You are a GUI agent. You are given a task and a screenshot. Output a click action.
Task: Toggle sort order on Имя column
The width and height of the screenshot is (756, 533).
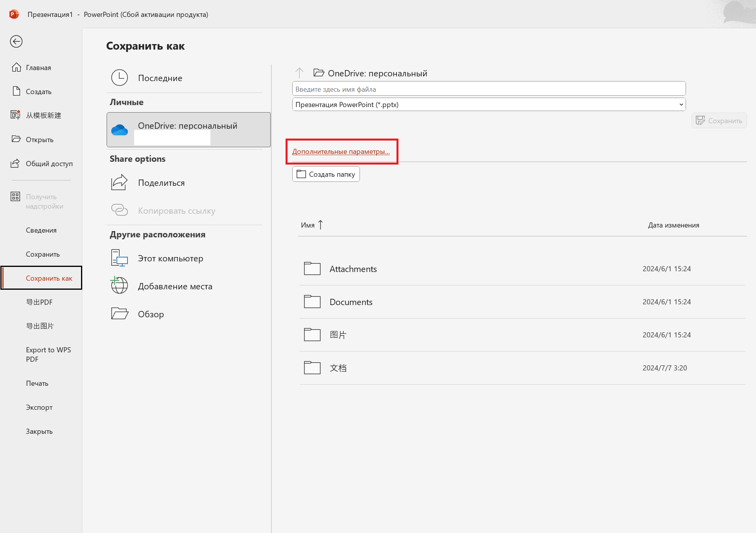pyautogui.click(x=312, y=224)
